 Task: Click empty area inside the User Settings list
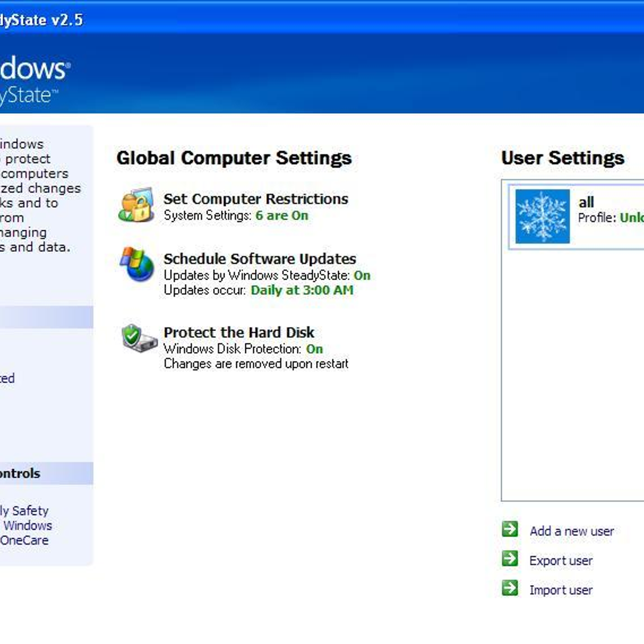click(572, 376)
